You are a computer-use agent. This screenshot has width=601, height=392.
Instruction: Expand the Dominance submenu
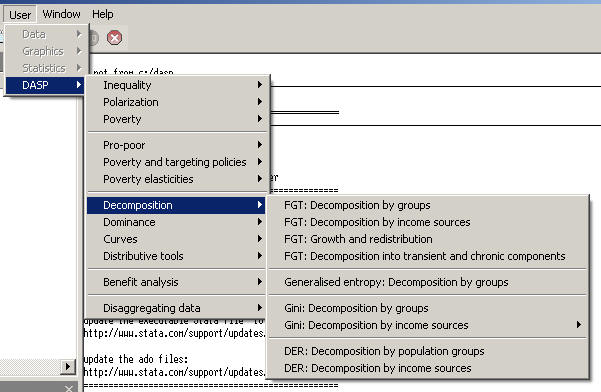click(177, 222)
